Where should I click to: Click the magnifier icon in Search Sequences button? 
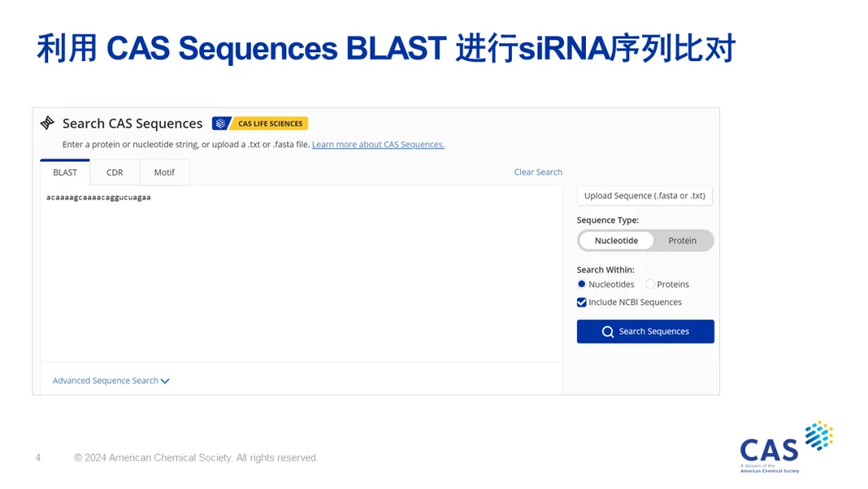pos(608,331)
